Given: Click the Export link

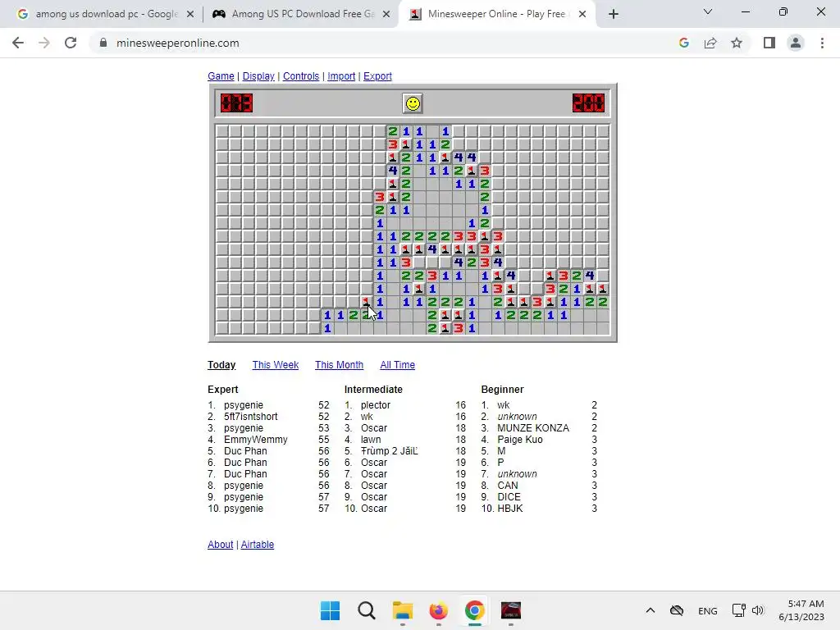Looking at the screenshot, I should tap(377, 76).
